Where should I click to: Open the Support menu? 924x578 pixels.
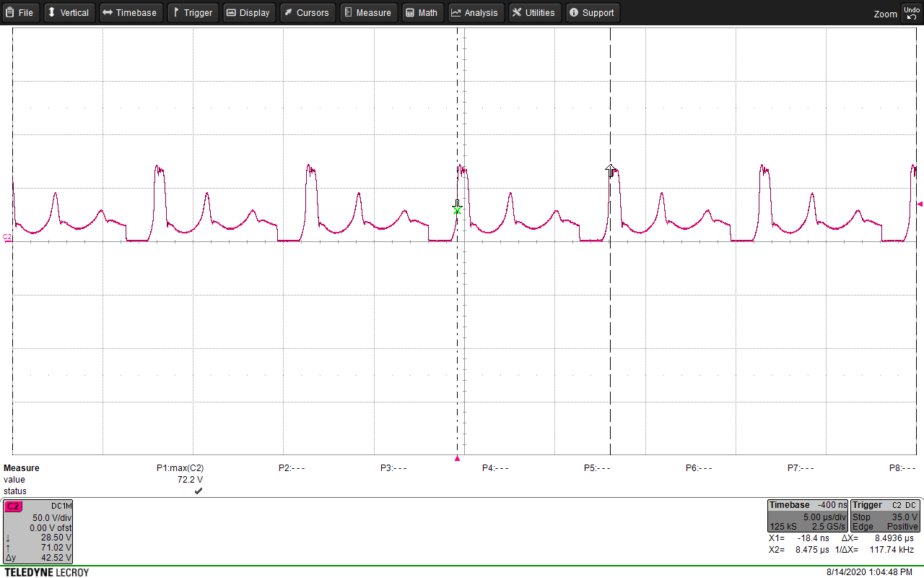[592, 12]
